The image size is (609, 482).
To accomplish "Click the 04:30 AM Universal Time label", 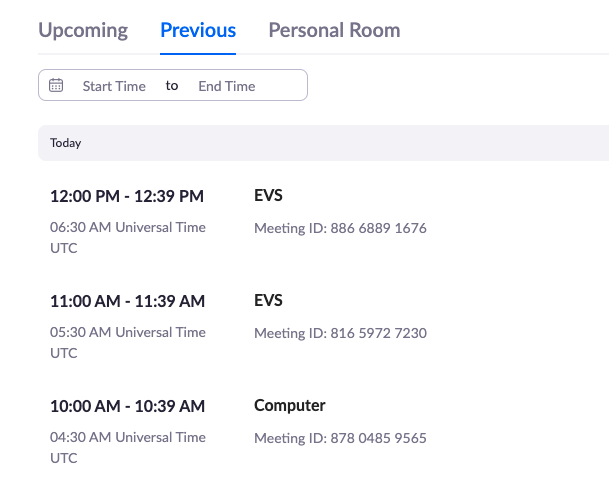I will (x=128, y=438).
